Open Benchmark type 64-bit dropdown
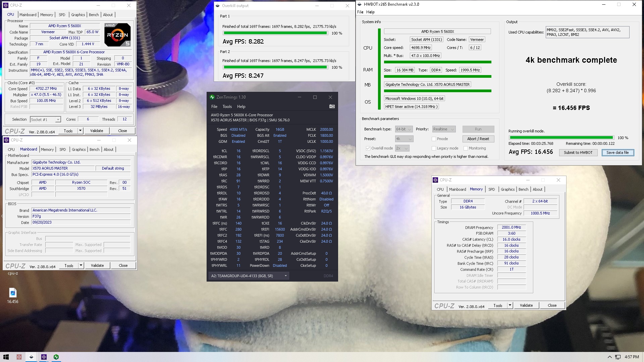This screenshot has height=362, width=644. (x=404, y=129)
